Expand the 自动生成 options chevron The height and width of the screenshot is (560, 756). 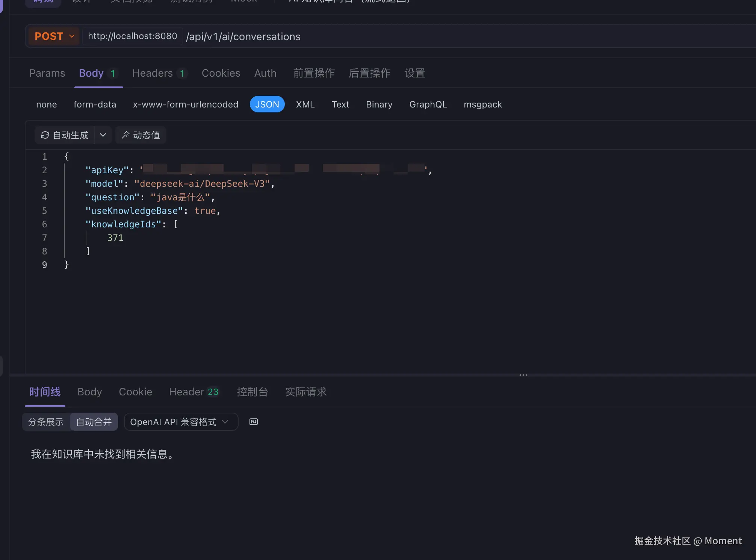click(x=103, y=135)
